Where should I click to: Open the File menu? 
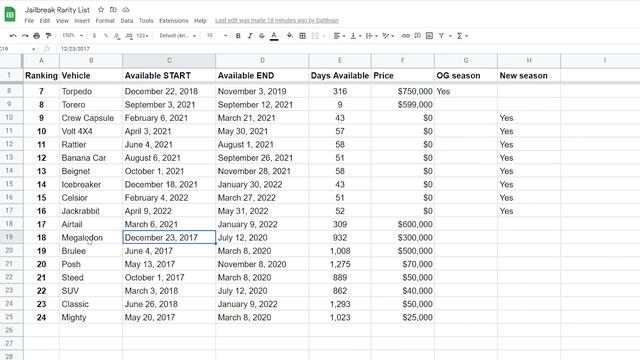[x=29, y=21]
